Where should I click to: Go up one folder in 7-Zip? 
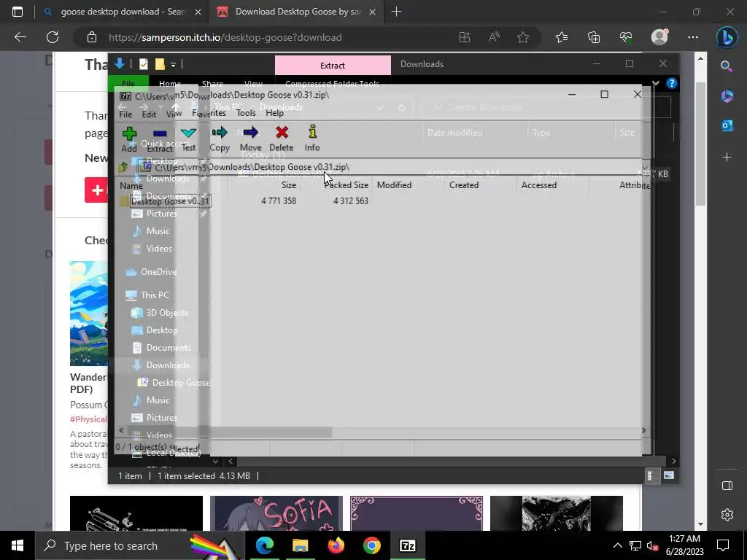pyautogui.click(x=124, y=167)
